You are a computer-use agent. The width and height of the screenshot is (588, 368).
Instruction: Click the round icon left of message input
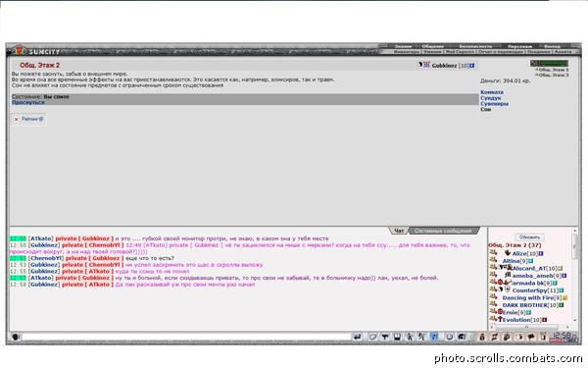[x=16, y=337]
